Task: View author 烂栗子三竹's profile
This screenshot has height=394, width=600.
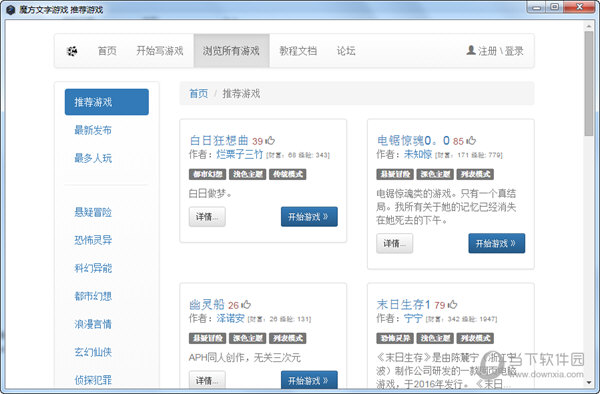Action: click(240, 155)
